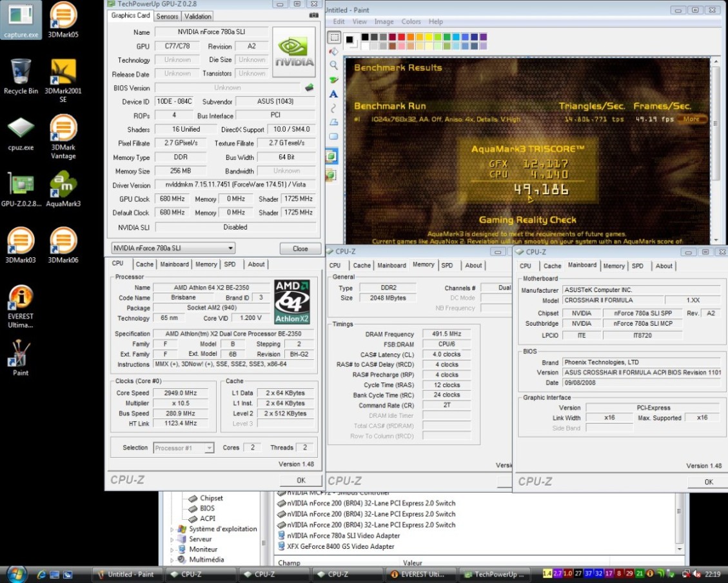Select the cpuz.exe desktop icon
The height and width of the screenshot is (583, 728).
(21, 133)
